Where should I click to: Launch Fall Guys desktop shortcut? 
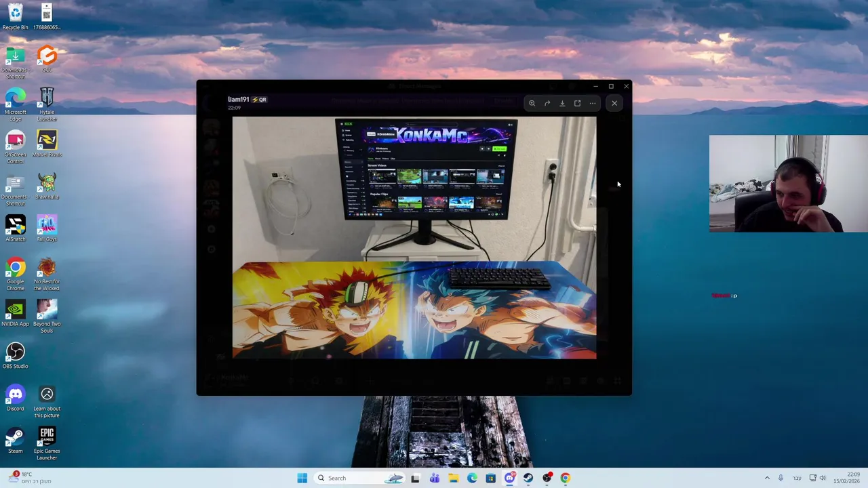pyautogui.click(x=47, y=228)
